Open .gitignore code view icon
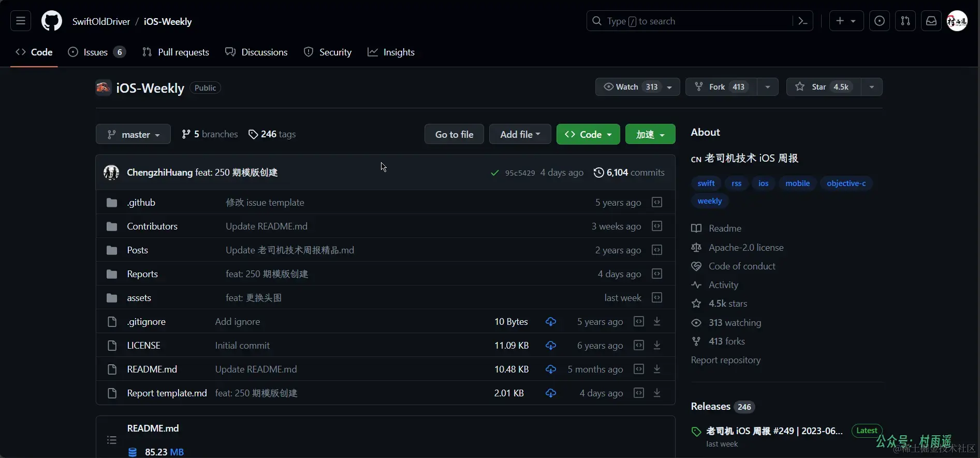The height and width of the screenshot is (458, 980). 639,322
